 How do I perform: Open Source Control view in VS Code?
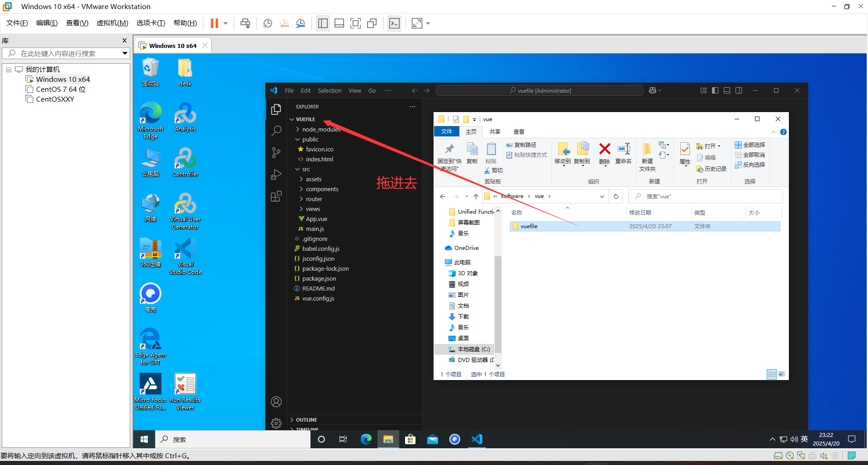(x=276, y=153)
